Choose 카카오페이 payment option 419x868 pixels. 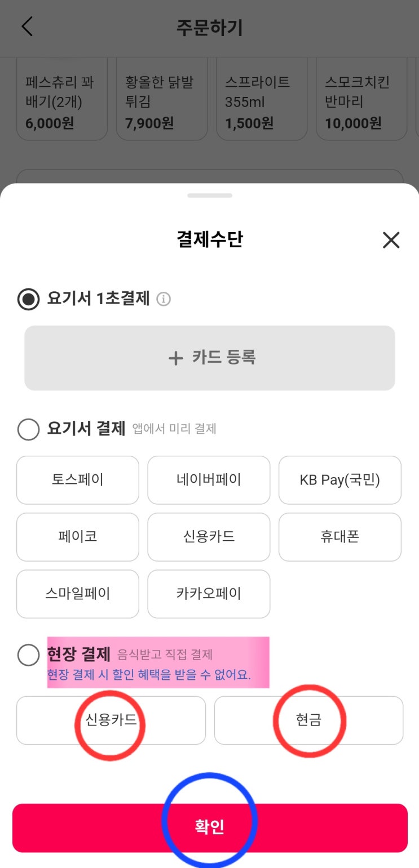(x=209, y=594)
